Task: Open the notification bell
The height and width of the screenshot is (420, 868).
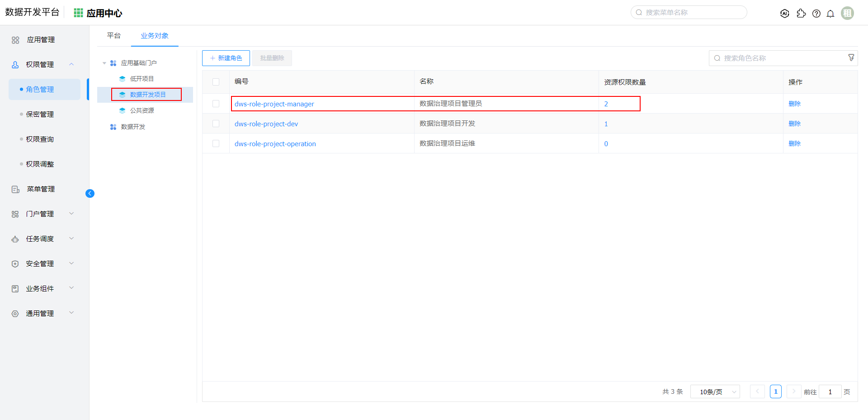Action: coord(830,14)
